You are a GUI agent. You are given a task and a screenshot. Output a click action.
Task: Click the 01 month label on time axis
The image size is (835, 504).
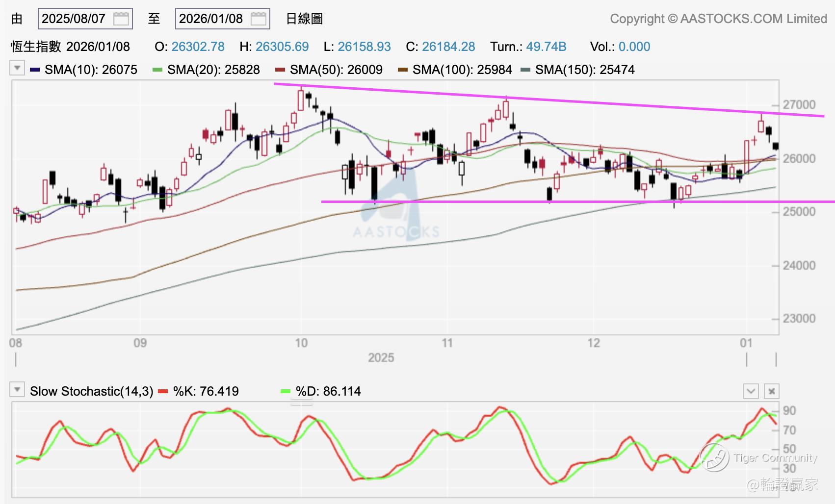[746, 343]
